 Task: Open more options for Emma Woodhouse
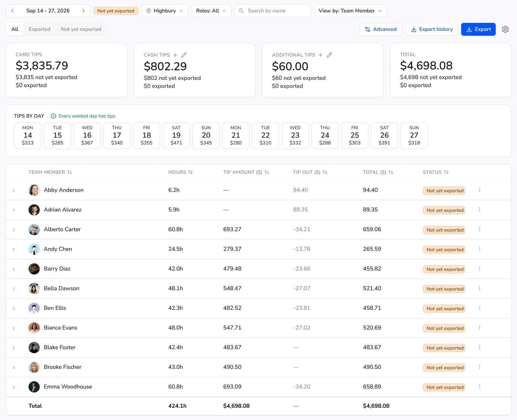pos(480,387)
